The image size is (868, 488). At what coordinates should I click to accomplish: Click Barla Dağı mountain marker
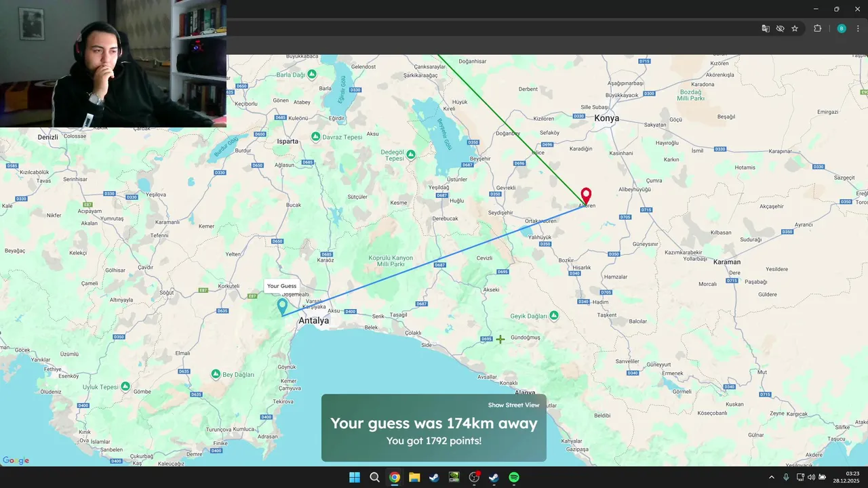(x=312, y=74)
